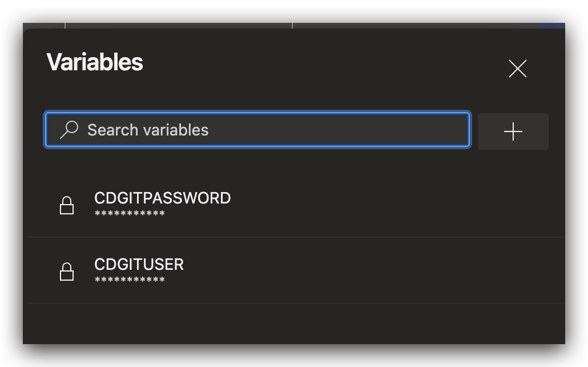Click the lock icon beside CDGITUSER
The height and width of the screenshot is (367, 588).
pyautogui.click(x=67, y=272)
